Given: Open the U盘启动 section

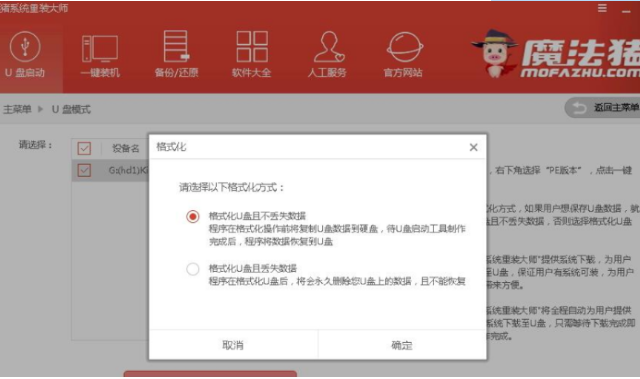Looking at the screenshot, I should point(25,55).
